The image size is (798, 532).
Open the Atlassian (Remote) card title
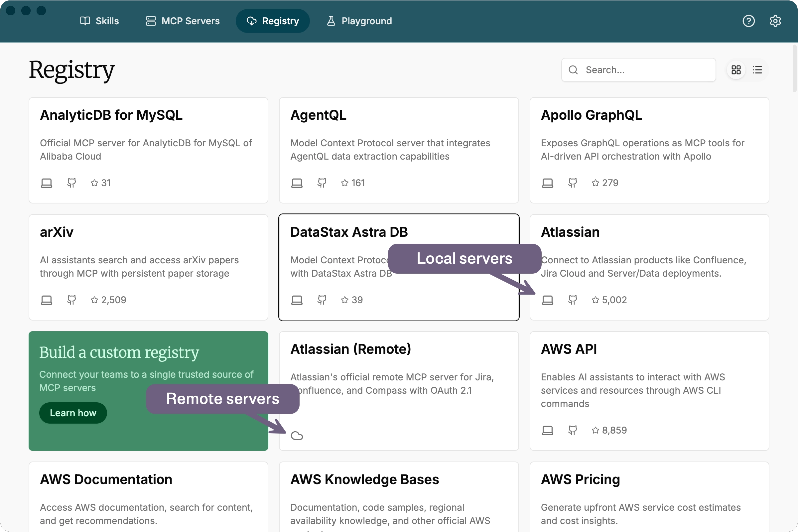[351, 349]
